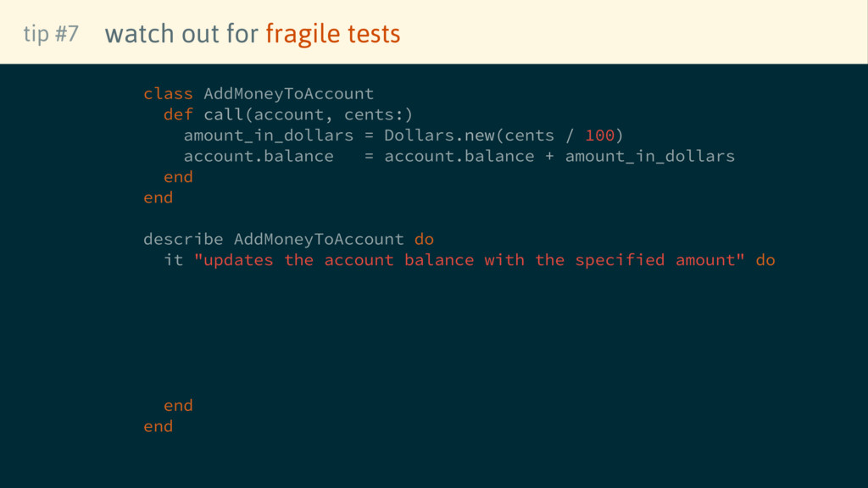Click the red number 100
This screenshot has height=488, width=868.
[599, 136]
